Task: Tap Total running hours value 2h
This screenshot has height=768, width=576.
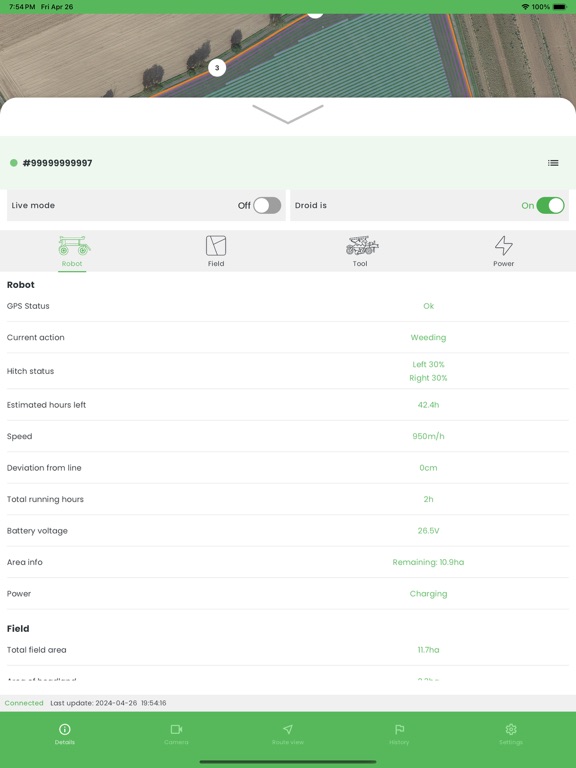Action: (x=429, y=499)
